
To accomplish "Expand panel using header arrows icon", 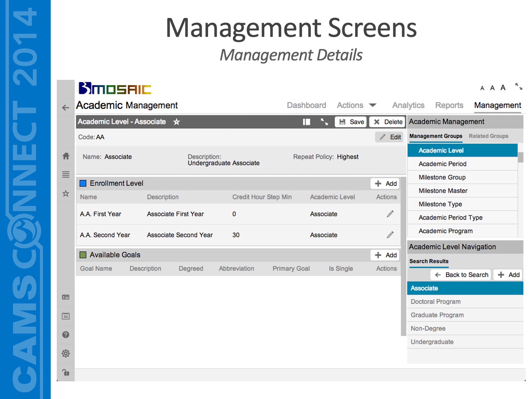I will tap(324, 122).
